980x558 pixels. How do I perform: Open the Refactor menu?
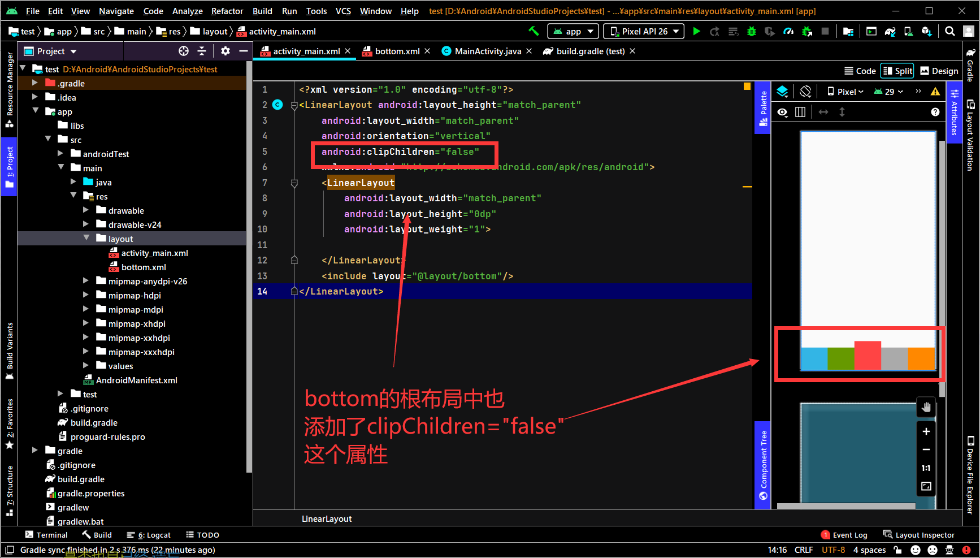(x=227, y=11)
